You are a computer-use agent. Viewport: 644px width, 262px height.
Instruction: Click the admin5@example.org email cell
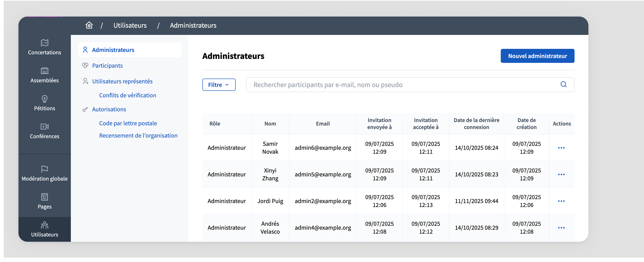click(323, 174)
